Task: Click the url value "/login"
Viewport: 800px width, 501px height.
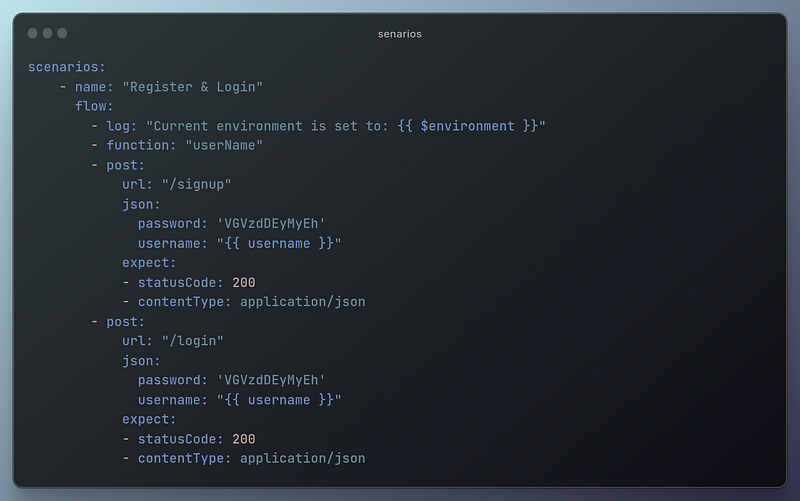Action: tap(192, 341)
